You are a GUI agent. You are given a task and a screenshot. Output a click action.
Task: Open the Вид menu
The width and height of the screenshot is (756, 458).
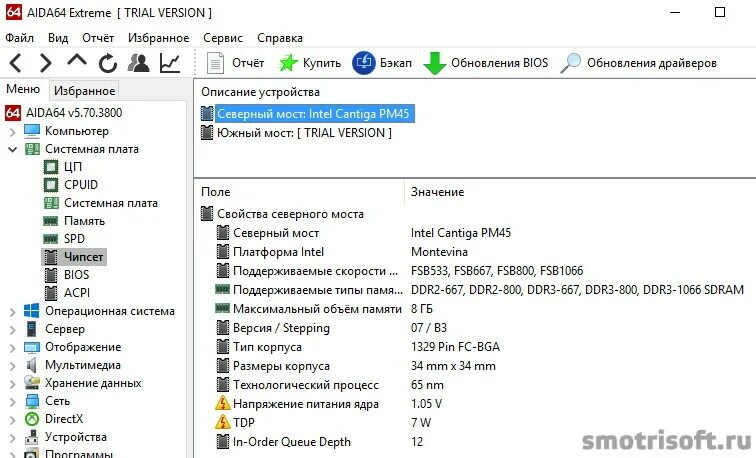click(58, 38)
